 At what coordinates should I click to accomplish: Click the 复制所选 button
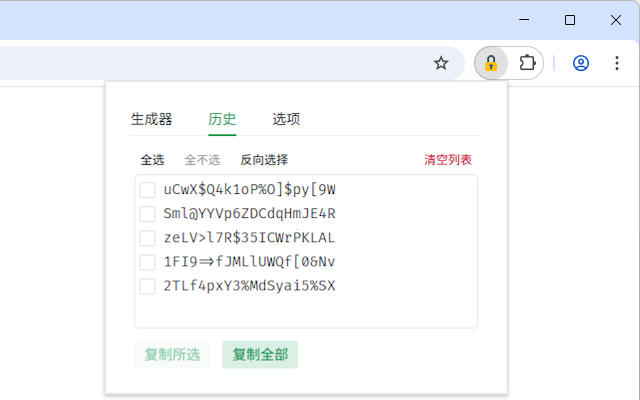(172, 354)
